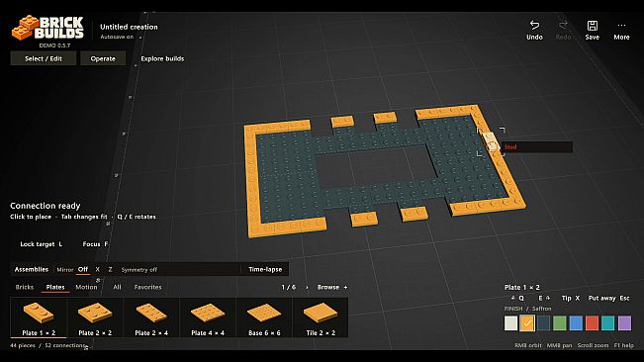Click the Tip X control
The width and height of the screenshot is (644, 362).
tap(571, 298)
